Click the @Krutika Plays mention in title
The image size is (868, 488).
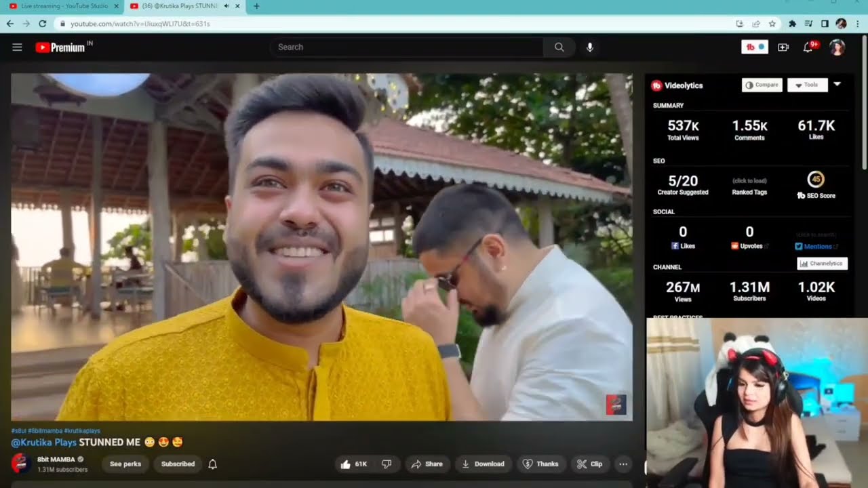(x=43, y=443)
